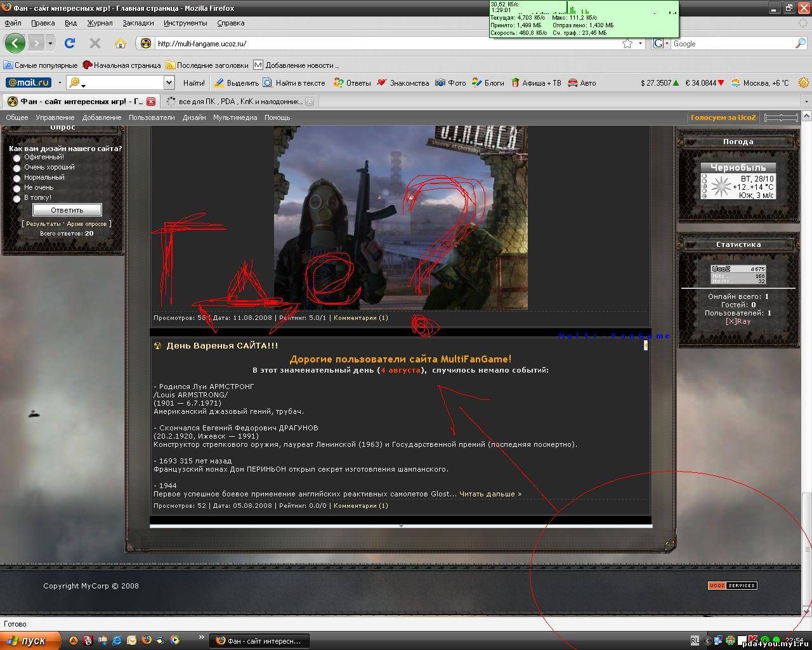Viewport: 812px width, 650px height.
Task: Open the Справка menu
Action: pos(230,23)
